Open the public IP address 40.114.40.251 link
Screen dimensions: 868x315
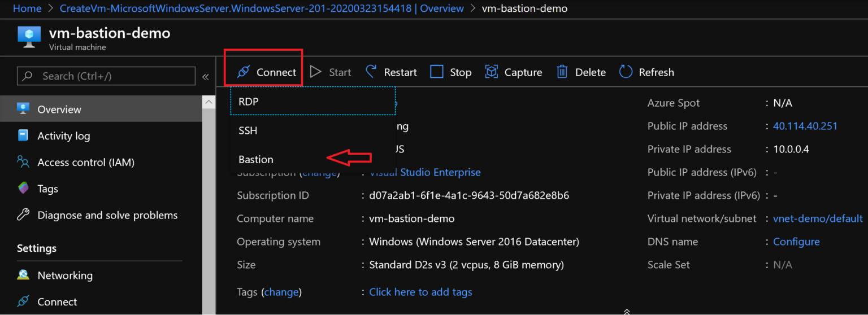pyautogui.click(x=805, y=126)
